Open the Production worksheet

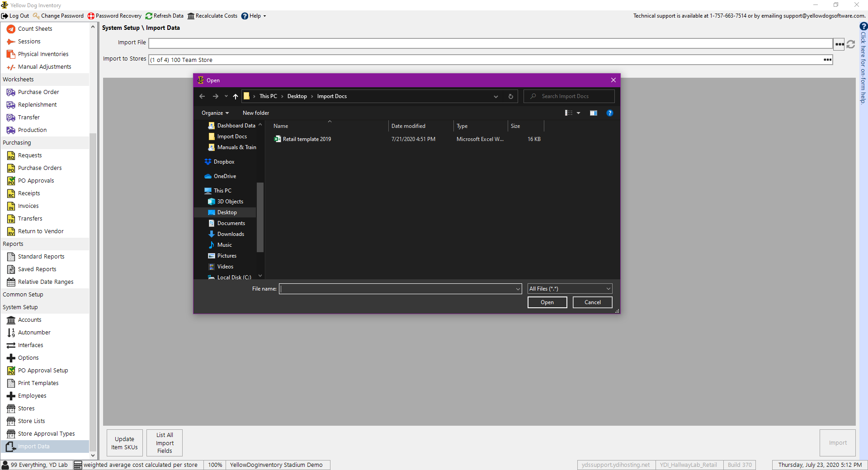point(32,130)
